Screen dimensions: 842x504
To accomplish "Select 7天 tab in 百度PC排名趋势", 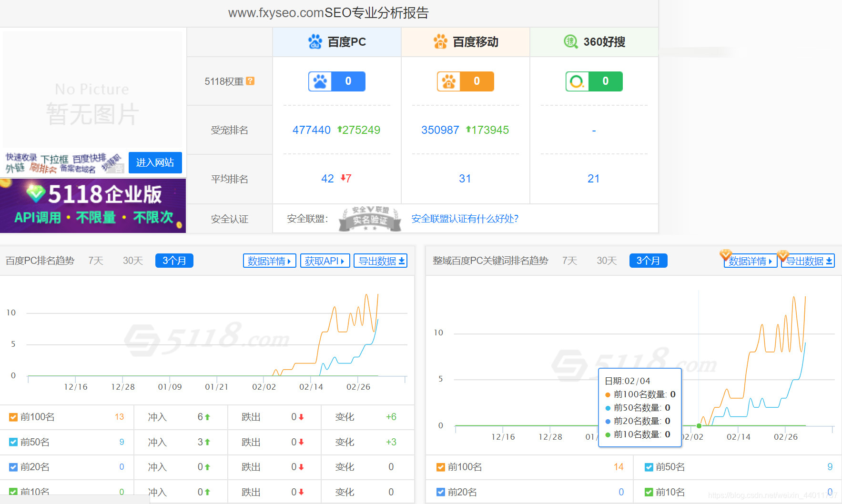I will pyautogui.click(x=96, y=261).
